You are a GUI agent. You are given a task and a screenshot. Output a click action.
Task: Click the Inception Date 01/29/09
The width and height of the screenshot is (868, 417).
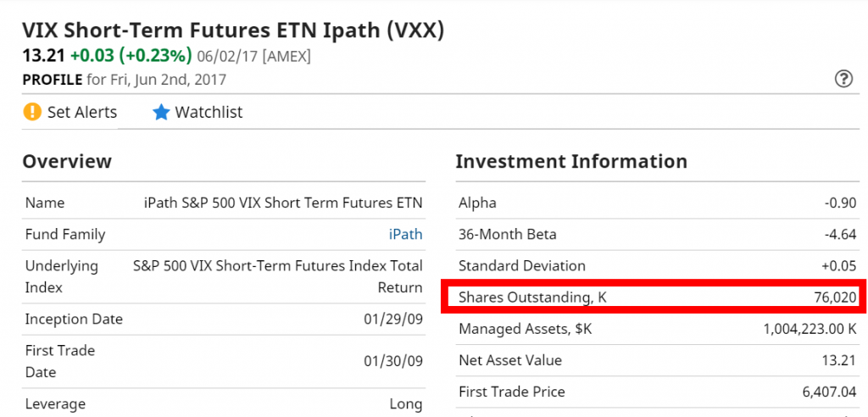point(393,319)
